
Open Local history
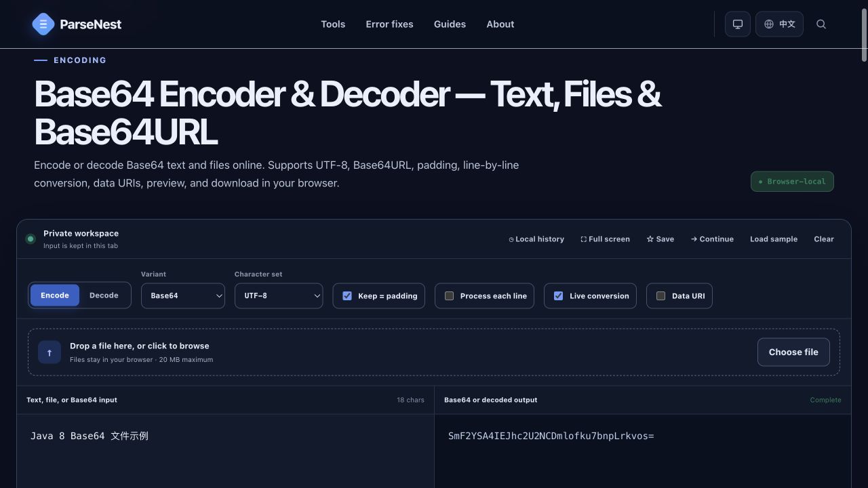pos(536,239)
